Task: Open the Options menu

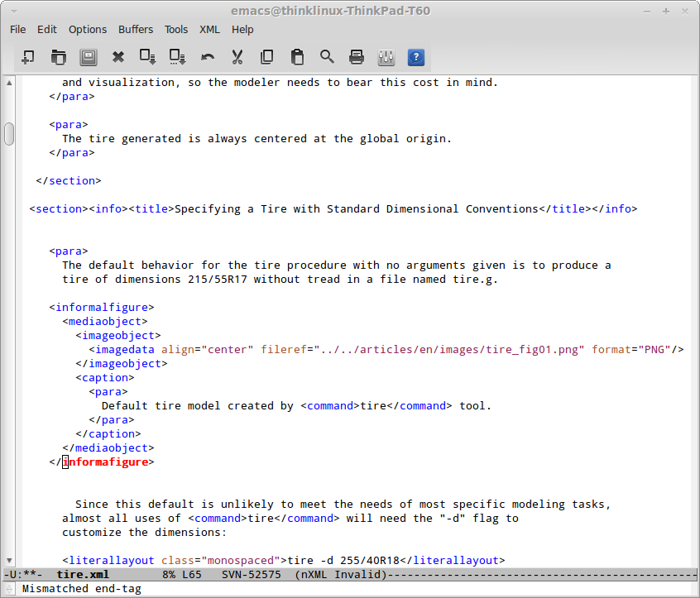Action: click(88, 29)
